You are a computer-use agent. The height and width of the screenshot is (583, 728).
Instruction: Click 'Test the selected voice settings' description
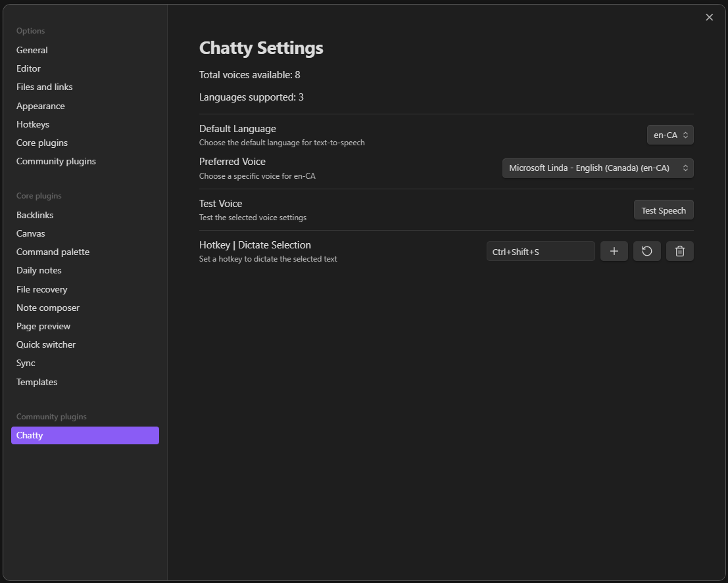(253, 218)
